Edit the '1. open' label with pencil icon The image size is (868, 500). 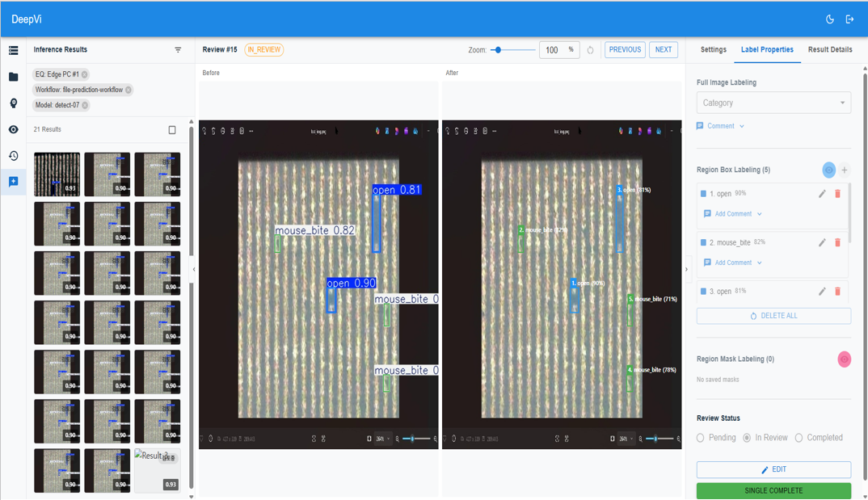point(822,194)
